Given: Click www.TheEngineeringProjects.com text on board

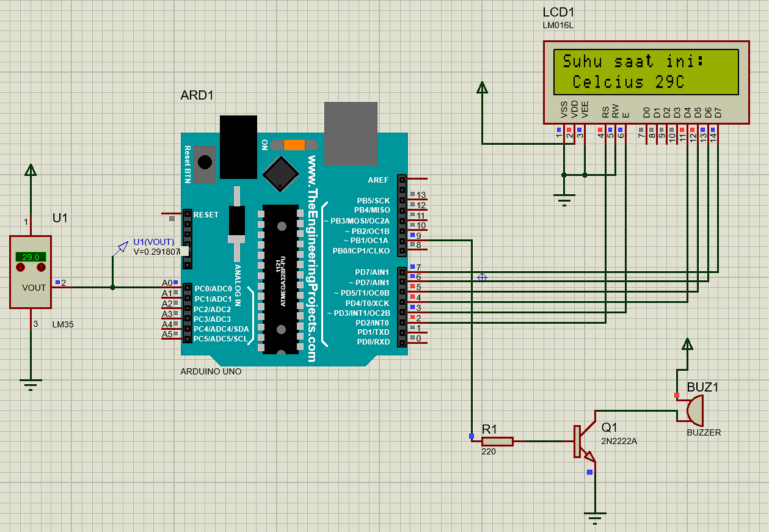Looking at the screenshot, I should (x=312, y=258).
